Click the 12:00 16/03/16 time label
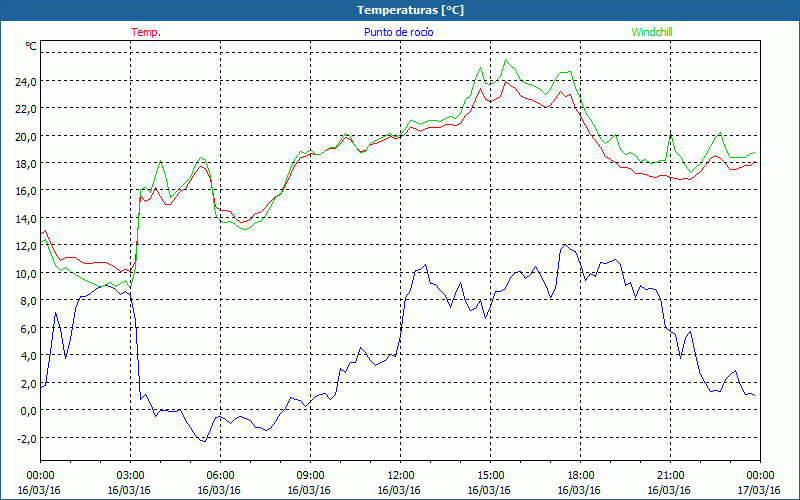This screenshot has width=800, height=500. pyautogui.click(x=399, y=483)
